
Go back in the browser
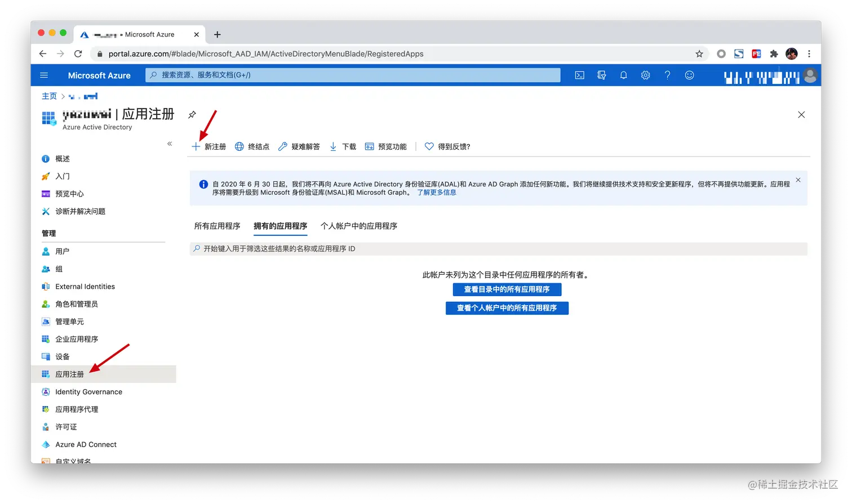point(43,53)
